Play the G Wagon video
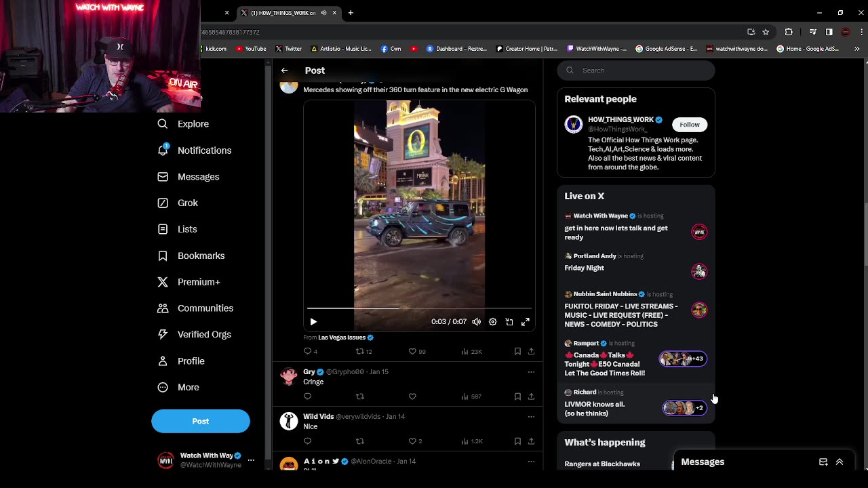Screen dimensions: 868x488 (313, 322)
